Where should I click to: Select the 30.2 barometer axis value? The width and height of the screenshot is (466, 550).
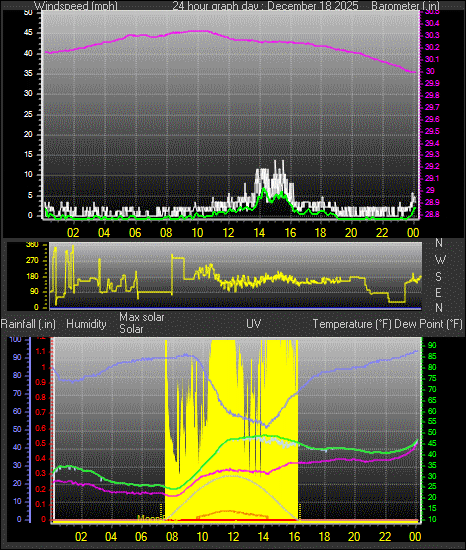click(432, 47)
